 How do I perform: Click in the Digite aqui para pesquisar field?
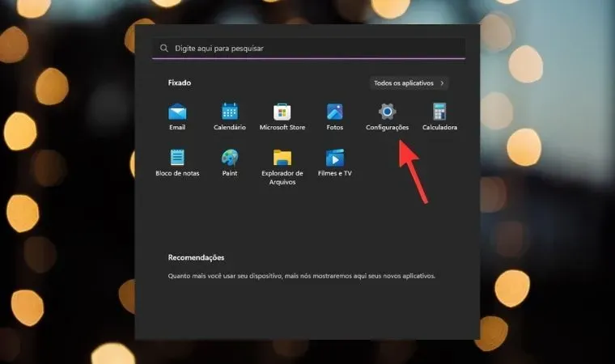coord(308,49)
